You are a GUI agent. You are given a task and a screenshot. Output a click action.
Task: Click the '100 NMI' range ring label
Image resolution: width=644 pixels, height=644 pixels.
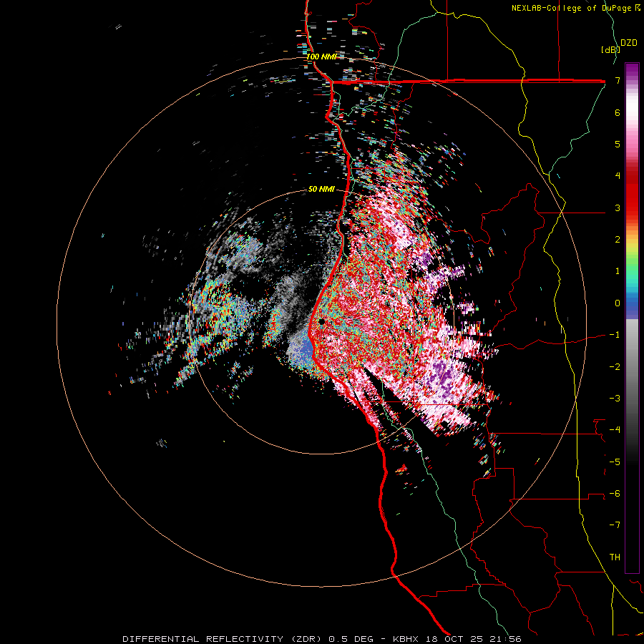point(321,57)
